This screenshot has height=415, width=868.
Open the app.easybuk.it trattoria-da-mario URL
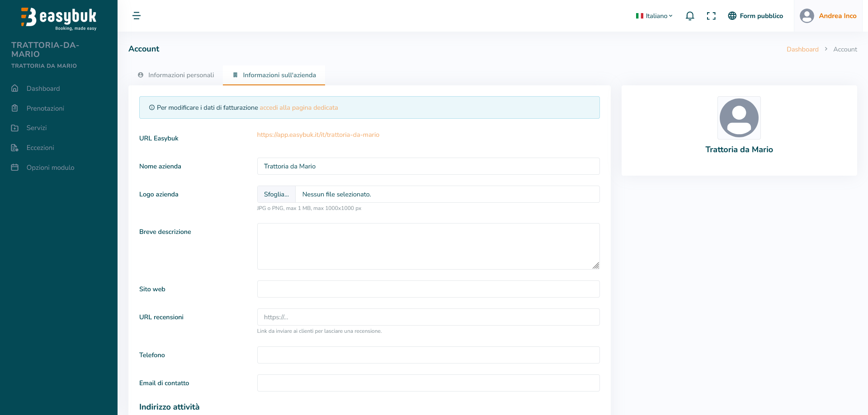[x=318, y=135]
